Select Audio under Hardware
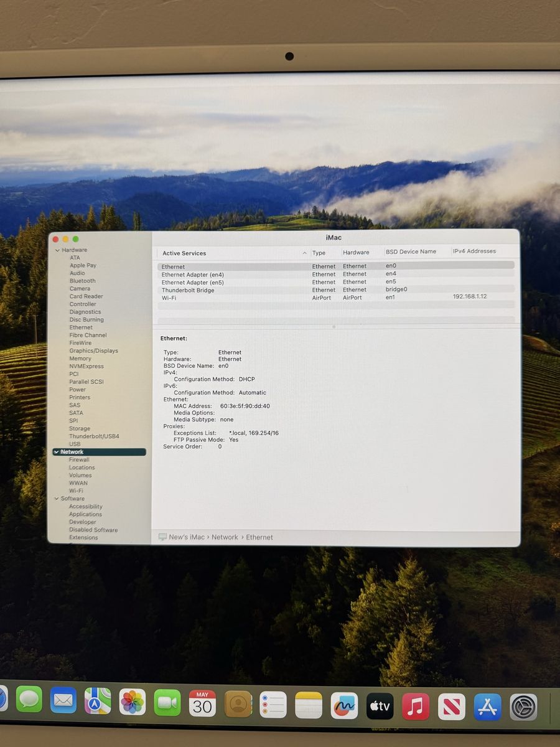 click(77, 273)
